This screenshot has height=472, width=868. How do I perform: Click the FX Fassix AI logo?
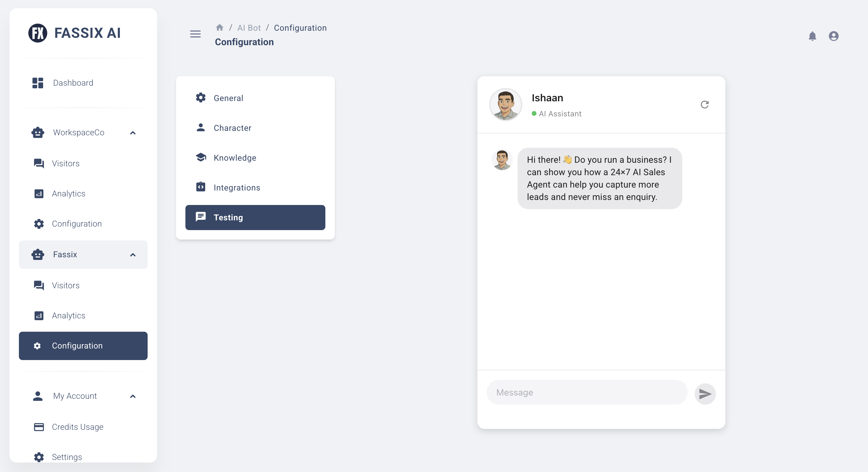38,33
